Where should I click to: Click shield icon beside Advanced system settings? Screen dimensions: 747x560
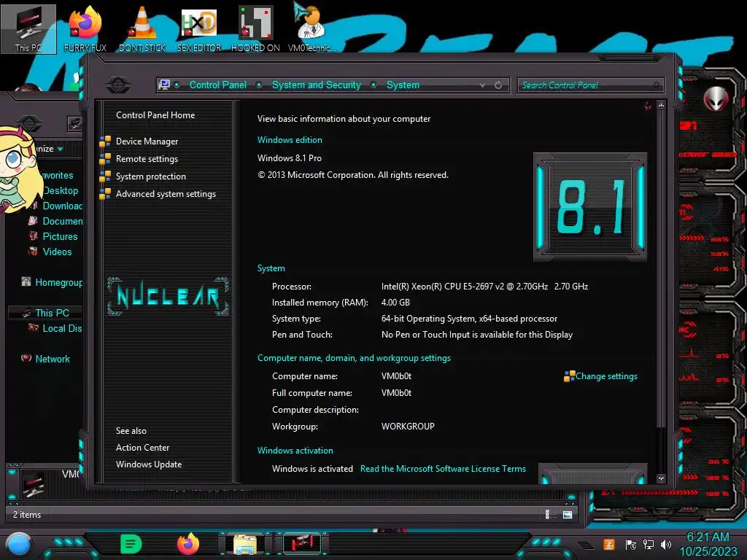(105, 194)
